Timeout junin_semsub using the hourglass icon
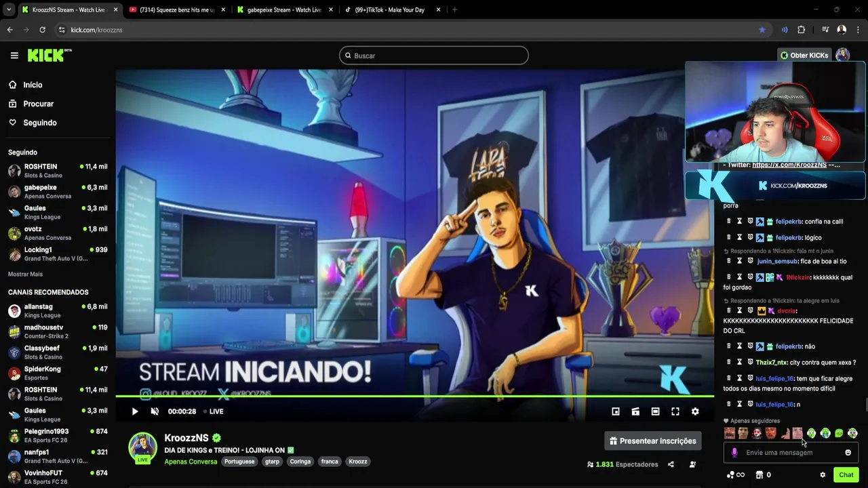 pyautogui.click(x=740, y=261)
